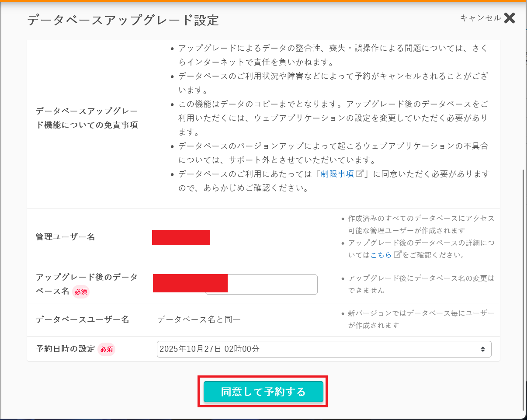Open the 制限事項 link

click(x=337, y=174)
